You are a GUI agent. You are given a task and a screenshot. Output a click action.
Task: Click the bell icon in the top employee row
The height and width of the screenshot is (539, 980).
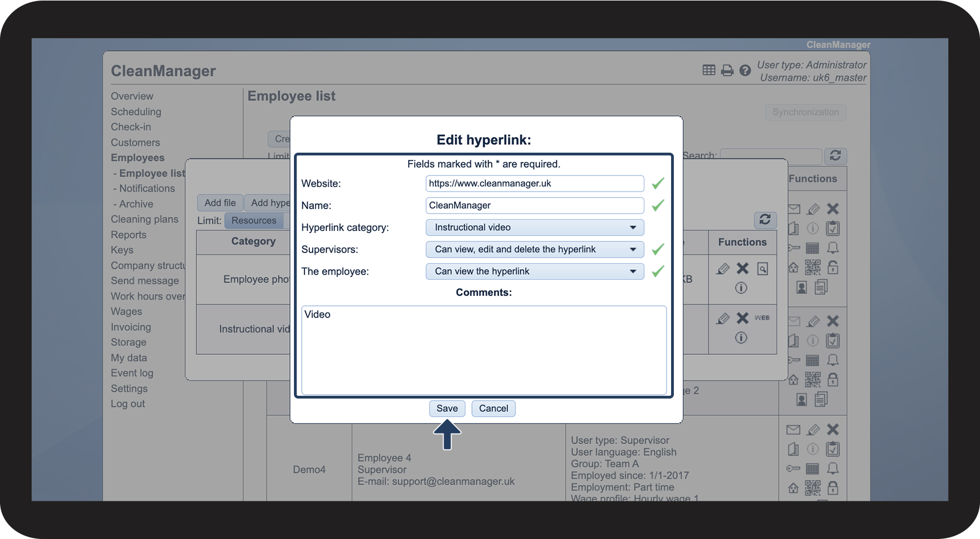pyautogui.click(x=833, y=248)
